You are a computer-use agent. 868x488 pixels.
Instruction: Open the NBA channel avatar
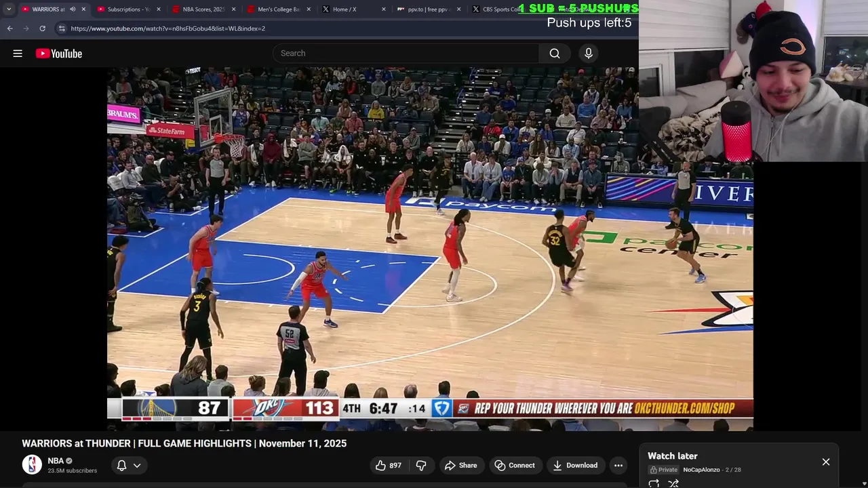(x=32, y=465)
